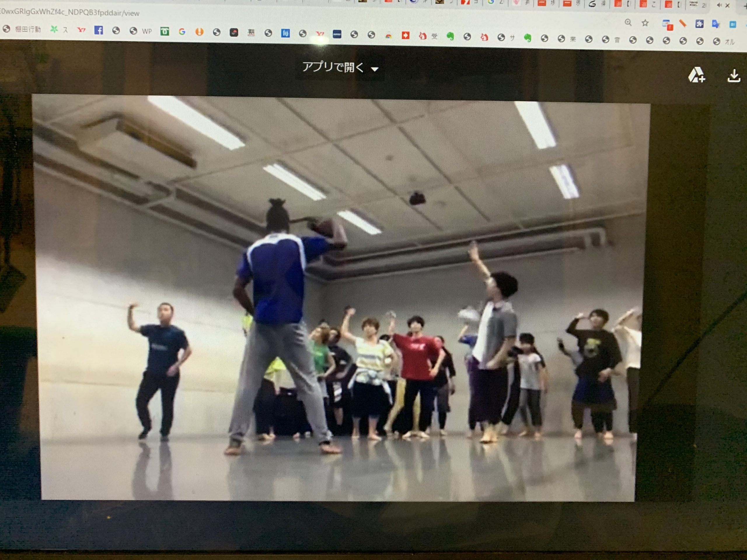Open the puzzle-piece extensions icon
The height and width of the screenshot is (560, 747).
coord(699,24)
